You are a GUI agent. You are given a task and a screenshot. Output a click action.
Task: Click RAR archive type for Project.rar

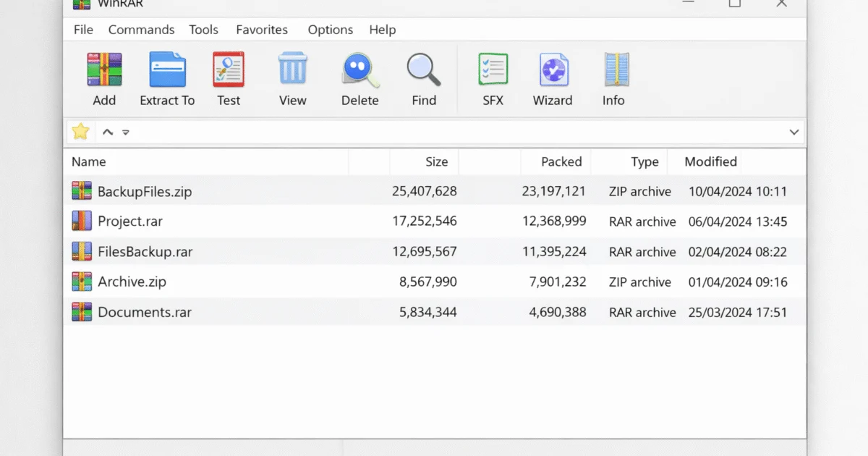pyautogui.click(x=642, y=221)
